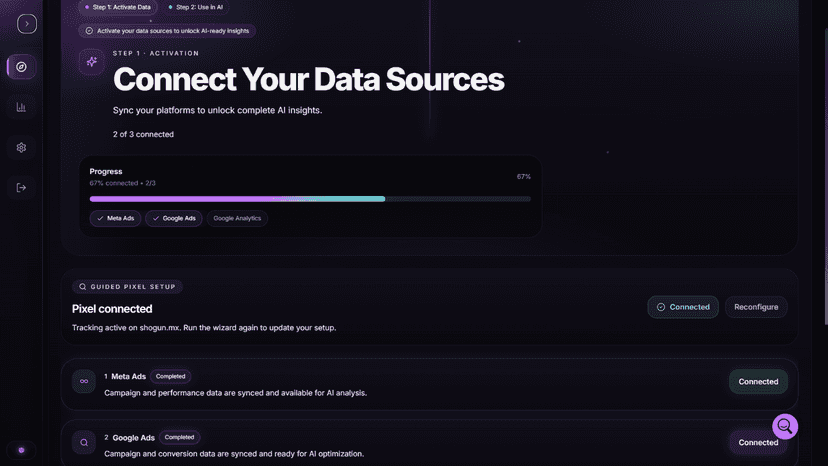Click the Meta Ads infinity icon
Image resolution: width=828 pixels, height=466 pixels.
click(84, 381)
